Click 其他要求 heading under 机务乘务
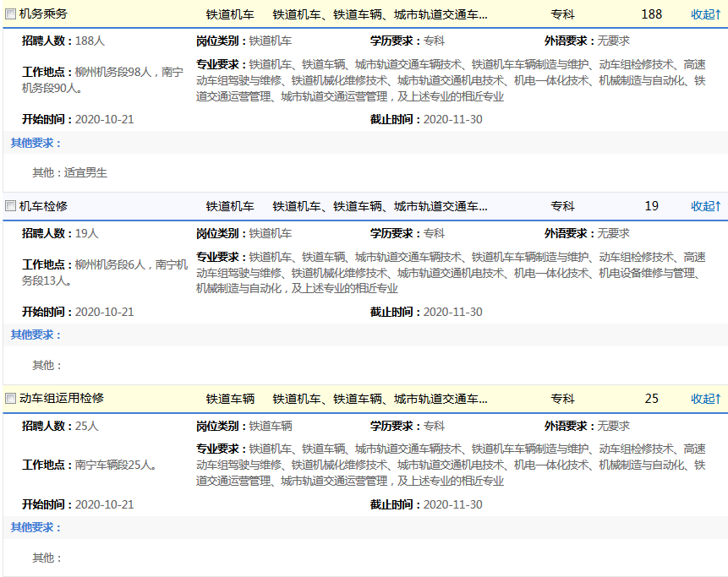Screen dimensions: 728x577 pos(36,143)
